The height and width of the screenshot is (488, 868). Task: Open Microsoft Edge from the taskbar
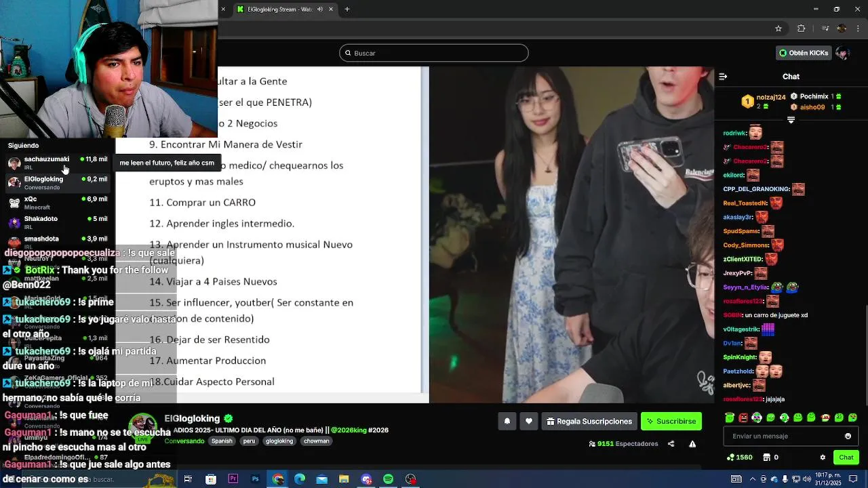[300, 479]
